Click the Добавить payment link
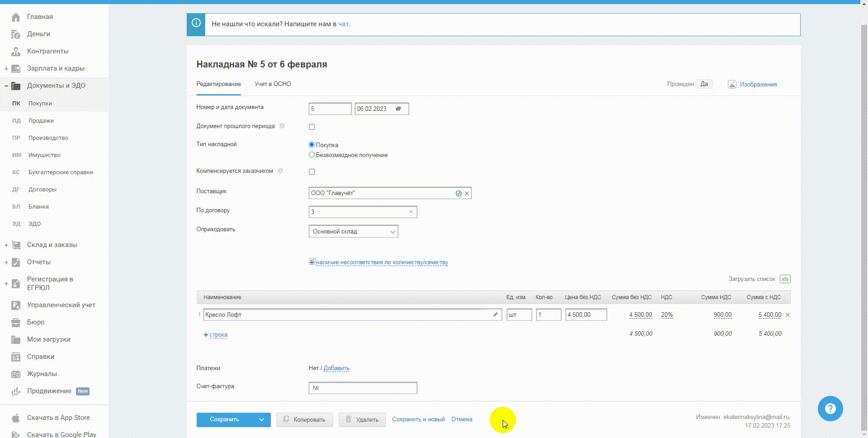The image size is (868, 438). click(336, 368)
